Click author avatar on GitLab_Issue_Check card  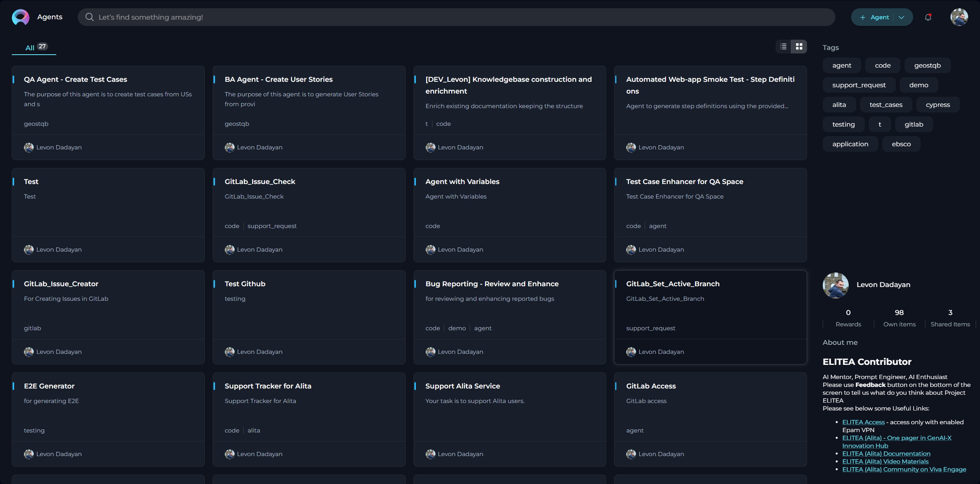coord(230,250)
